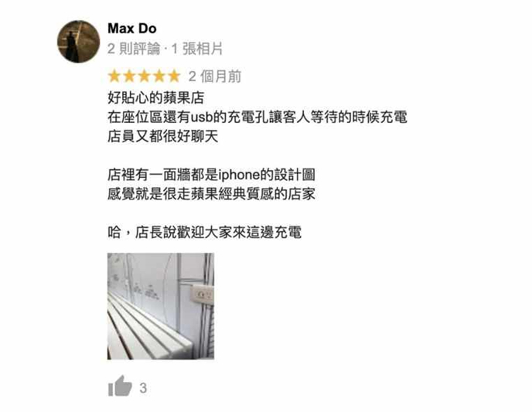Open the attached bench photo thumbnail
Screen dimensions: 532x412
tap(161, 306)
